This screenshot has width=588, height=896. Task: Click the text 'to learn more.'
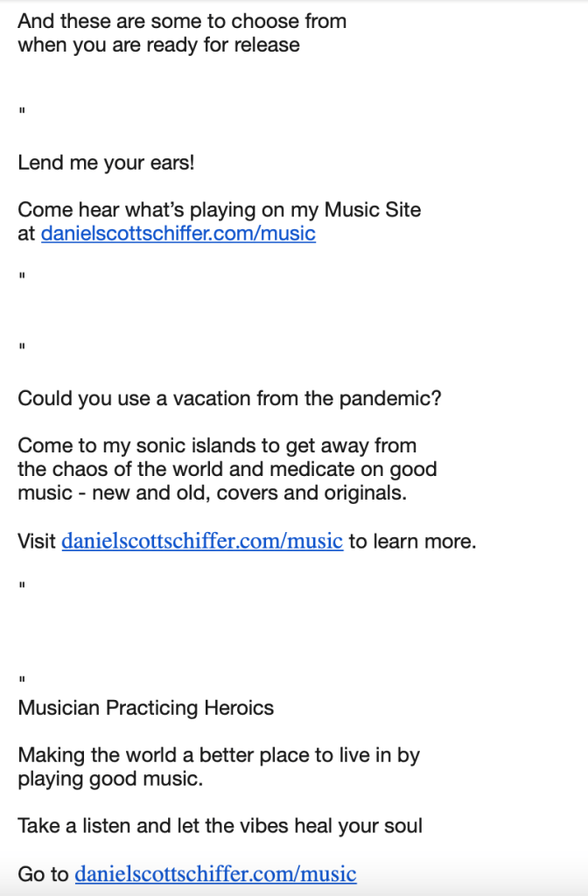click(412, 542)
